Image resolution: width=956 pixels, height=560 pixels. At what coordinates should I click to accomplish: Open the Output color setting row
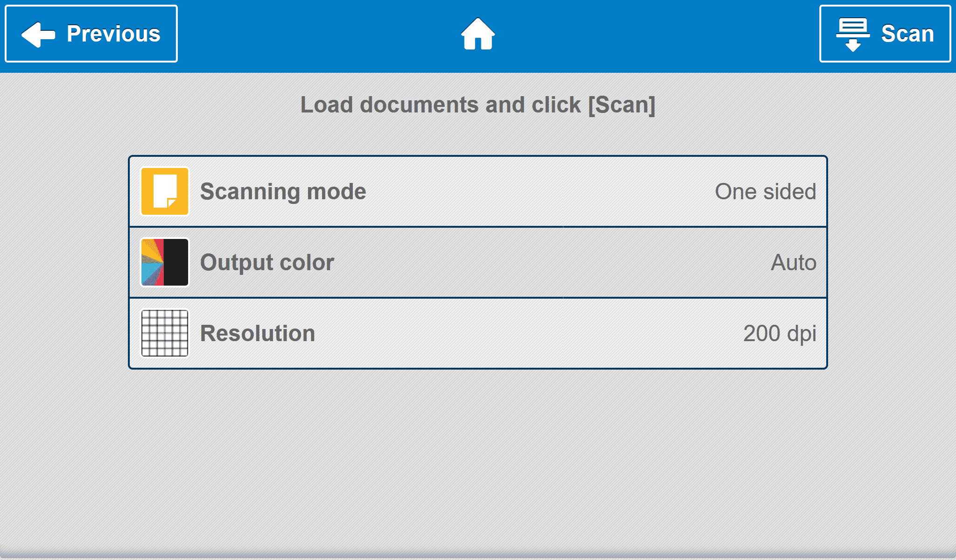click(467, 262)
